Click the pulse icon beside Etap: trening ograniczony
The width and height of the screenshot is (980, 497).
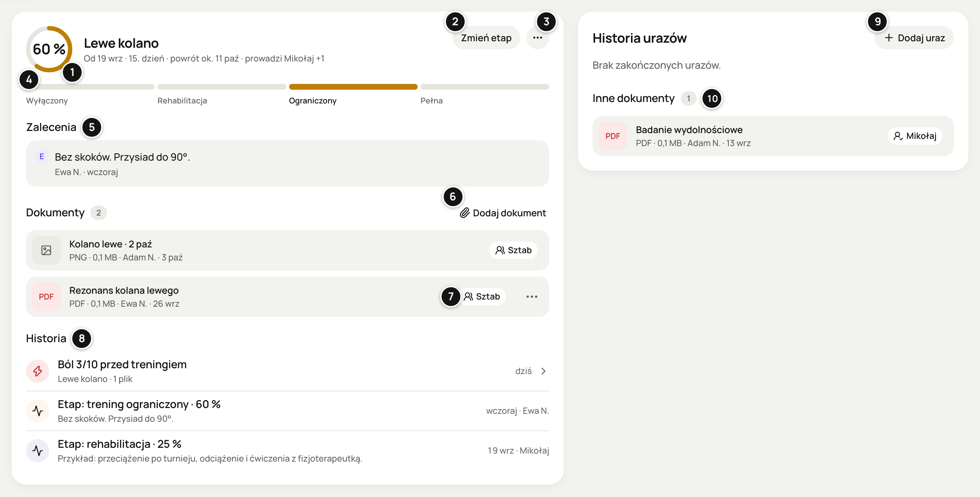pos(38,411)
